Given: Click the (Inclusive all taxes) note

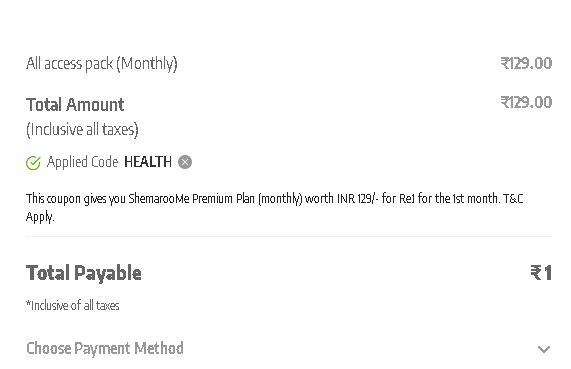Looking at the screenshot, I should 82,130.
